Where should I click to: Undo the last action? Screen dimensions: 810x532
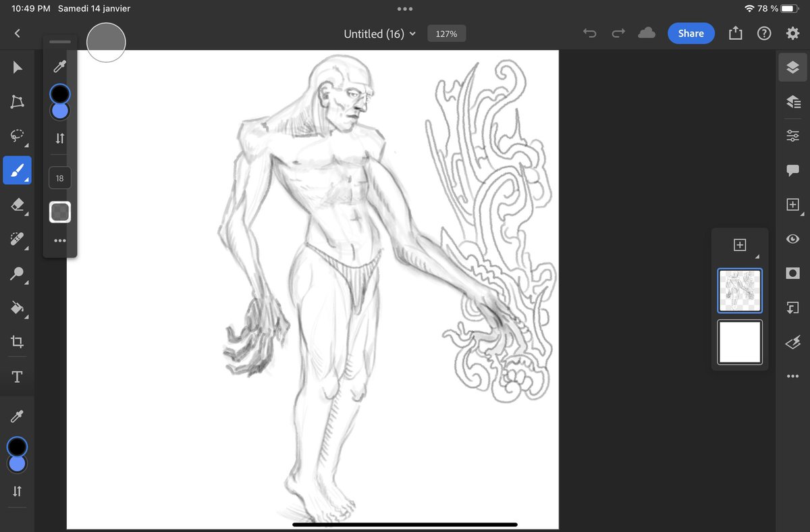[x=590, y=33]
